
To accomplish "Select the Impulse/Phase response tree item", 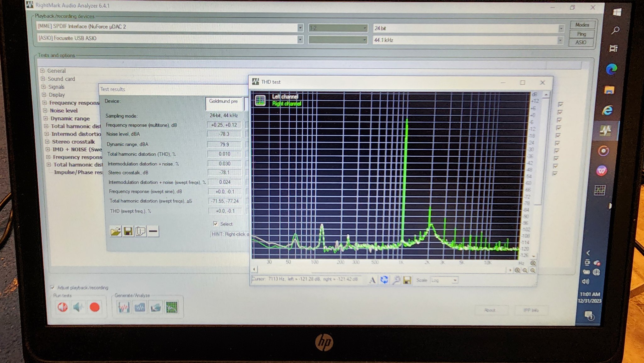I will pos(78,172).
